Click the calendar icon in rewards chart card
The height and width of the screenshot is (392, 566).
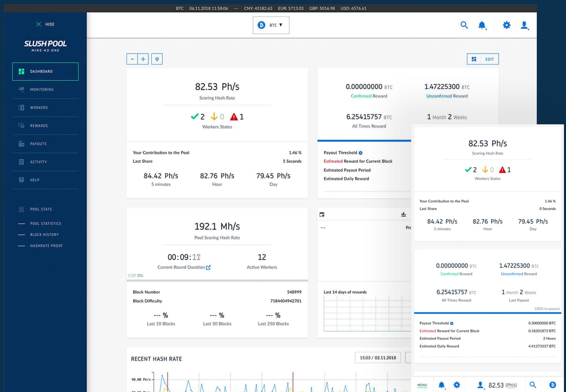(x=322, y=214)
